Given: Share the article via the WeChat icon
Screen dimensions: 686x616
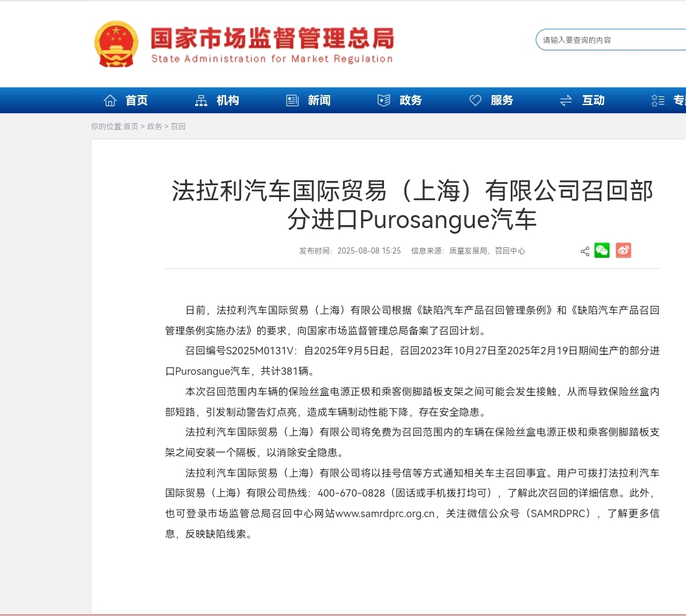Looking at the screenshot, I should (602, 251).
